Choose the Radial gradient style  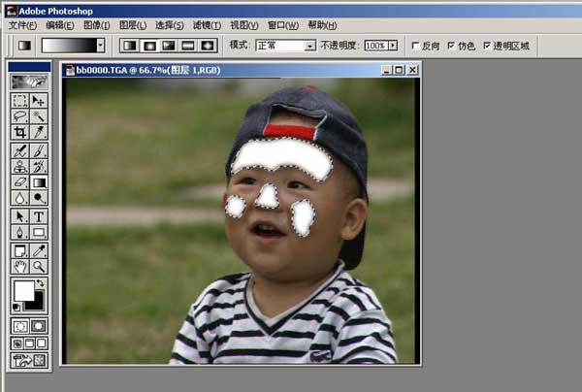click(x=149, y=46)
